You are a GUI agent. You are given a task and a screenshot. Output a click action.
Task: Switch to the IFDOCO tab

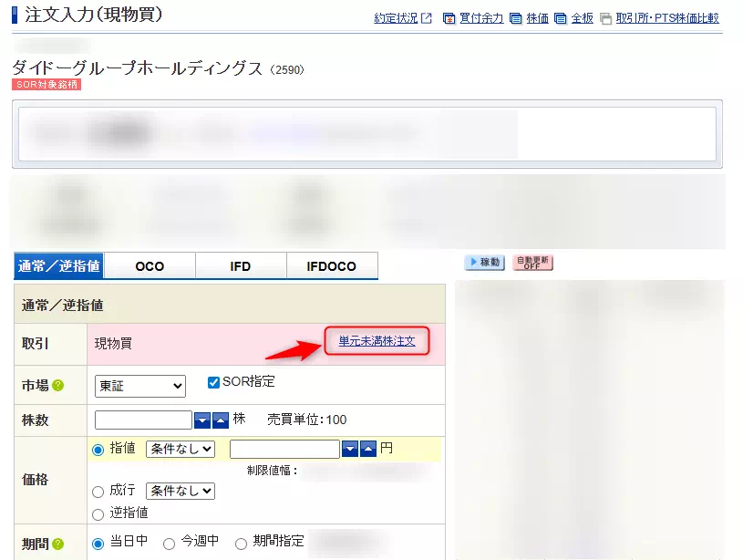(x=332, y=266)
